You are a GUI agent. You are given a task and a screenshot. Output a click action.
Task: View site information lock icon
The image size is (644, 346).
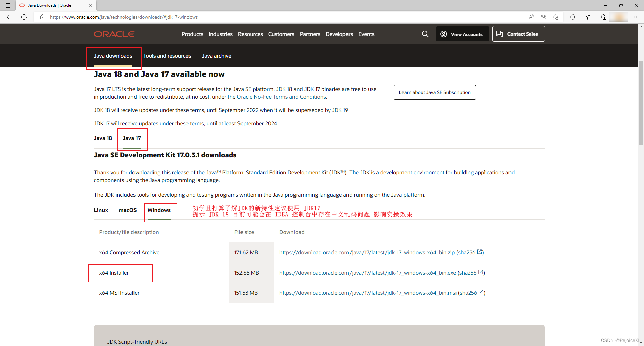pyautogui.click(x=42, y=17)
